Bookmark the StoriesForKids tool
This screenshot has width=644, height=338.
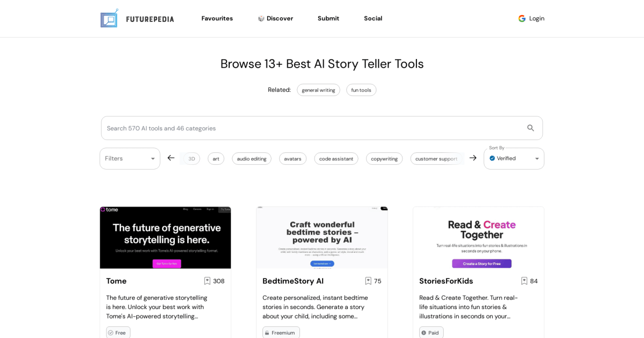coord(524,281)
